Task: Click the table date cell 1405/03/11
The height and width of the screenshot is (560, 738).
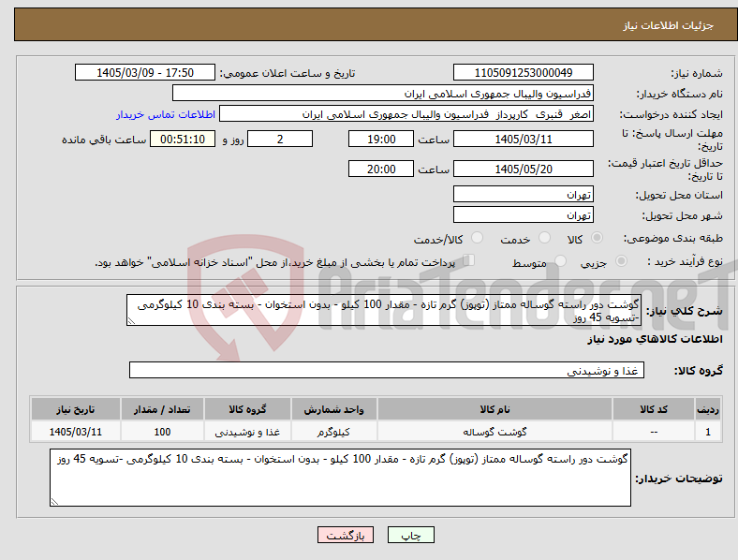Action: click(x=75, y=432)
